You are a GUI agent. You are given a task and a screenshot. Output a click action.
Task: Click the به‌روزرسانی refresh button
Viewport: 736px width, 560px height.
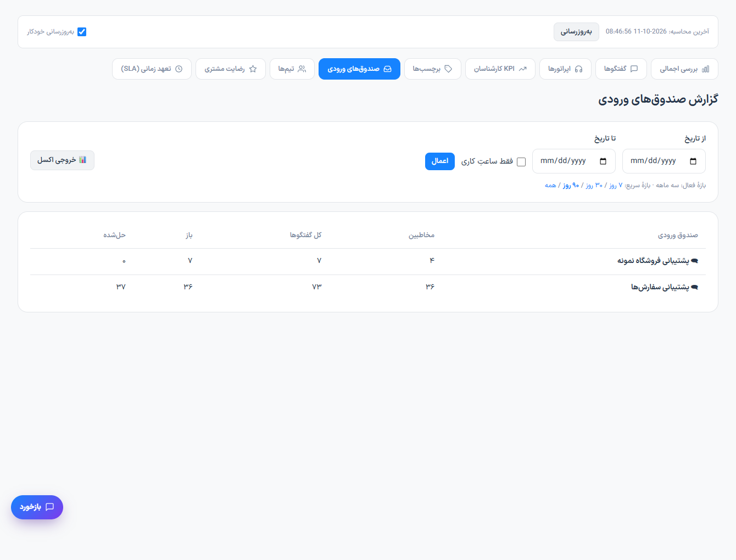[576, 32]
